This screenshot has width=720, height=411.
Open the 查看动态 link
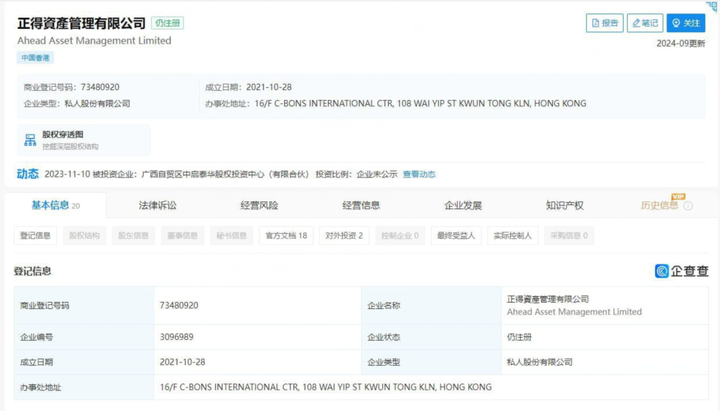419,174
